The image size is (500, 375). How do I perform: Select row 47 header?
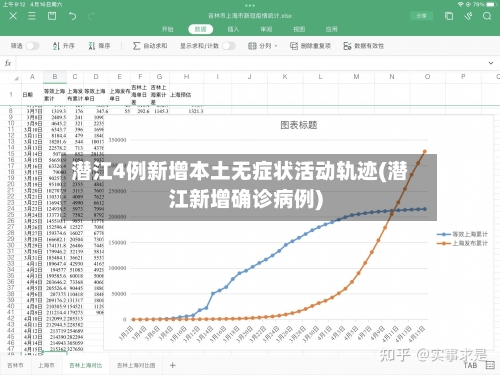pos(11,349)
